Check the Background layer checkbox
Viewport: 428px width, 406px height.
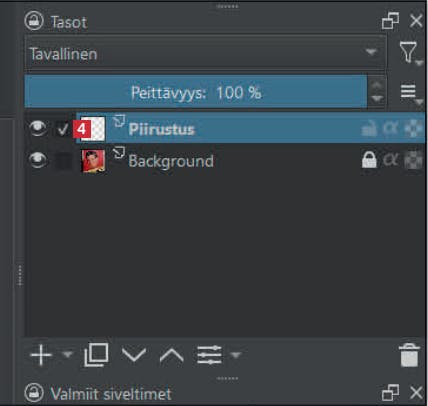63,161
